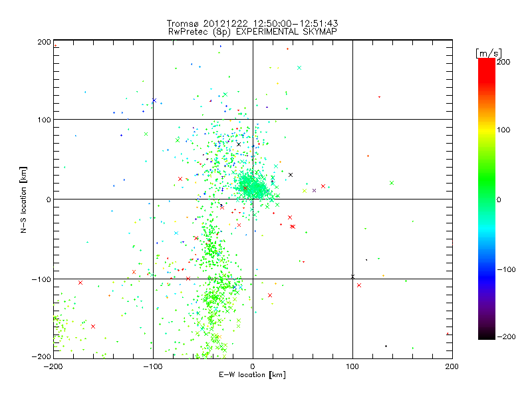Viewport: 532px width, 399px height.
Task: Click the x-axis tick label '-100'
Action: tap(153, 366)
